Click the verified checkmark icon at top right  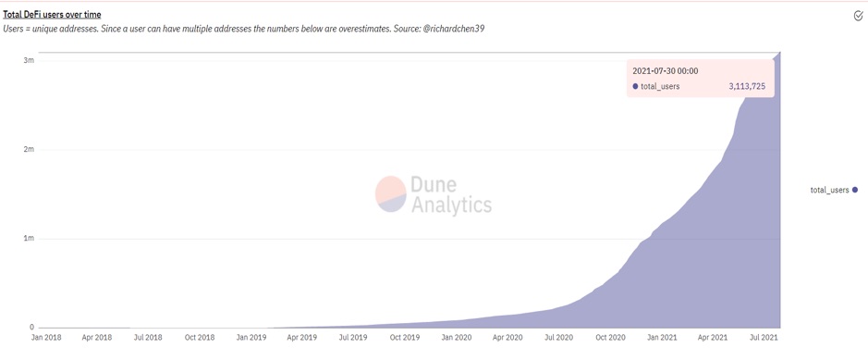(858, 16)
